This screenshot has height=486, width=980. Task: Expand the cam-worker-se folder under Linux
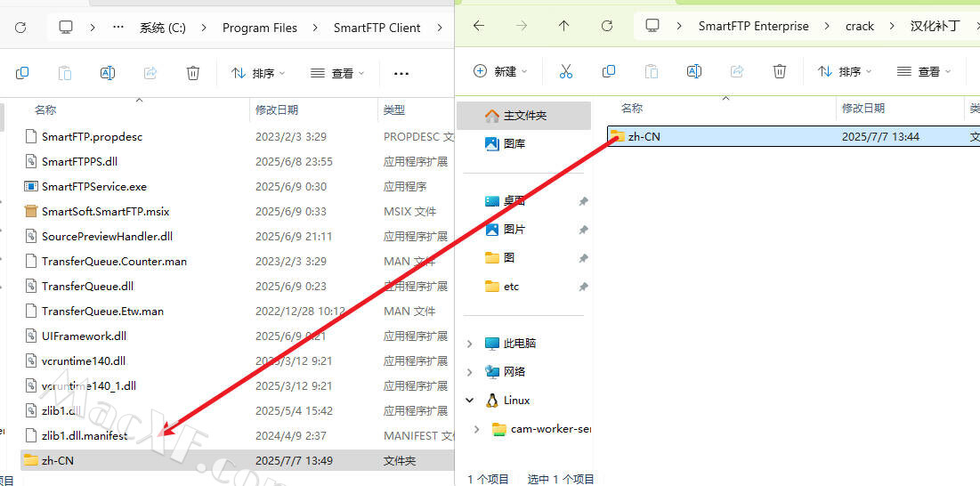[477, 429]
